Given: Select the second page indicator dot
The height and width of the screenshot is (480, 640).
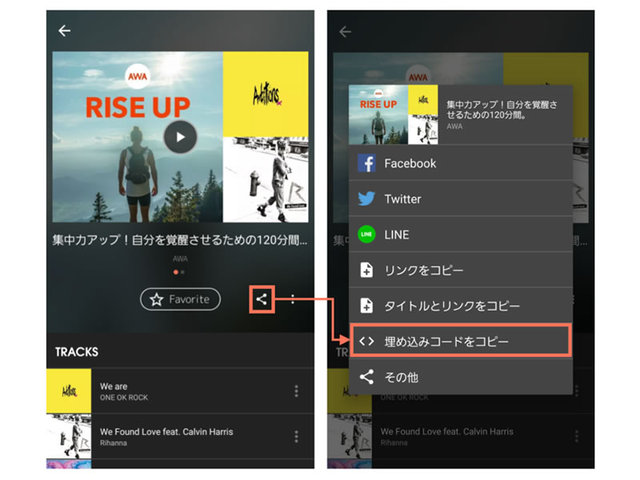Looking at the screenshot, I should [x=183, y=272].
